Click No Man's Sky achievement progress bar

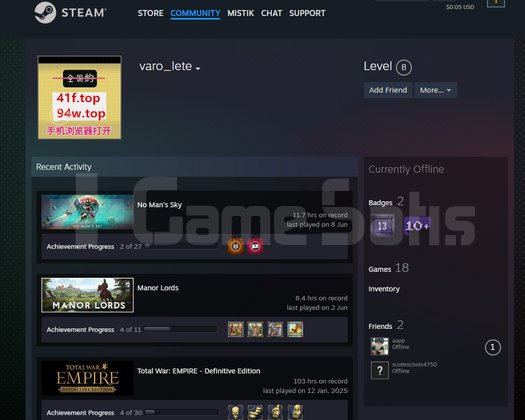(x=180, y=246)
